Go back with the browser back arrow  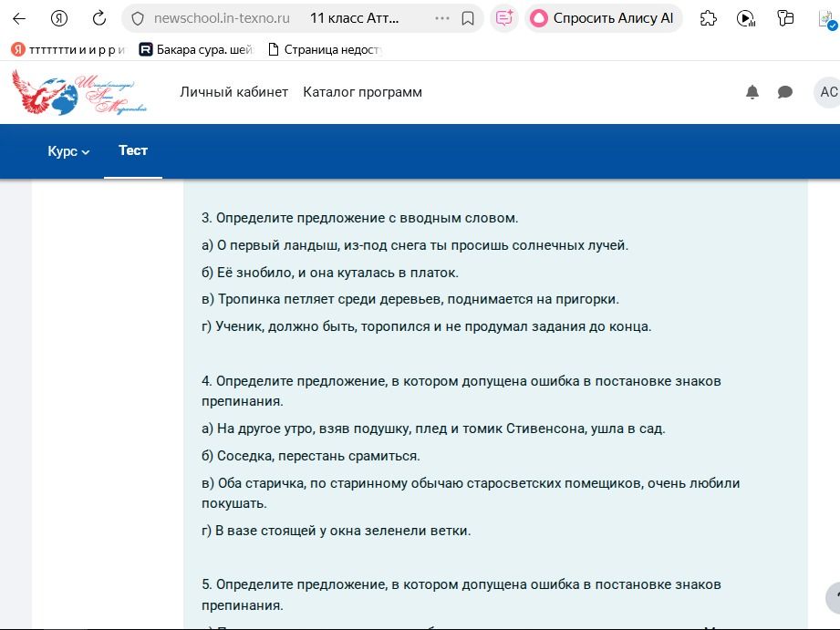pyautogui.click(x=19, y=19)
